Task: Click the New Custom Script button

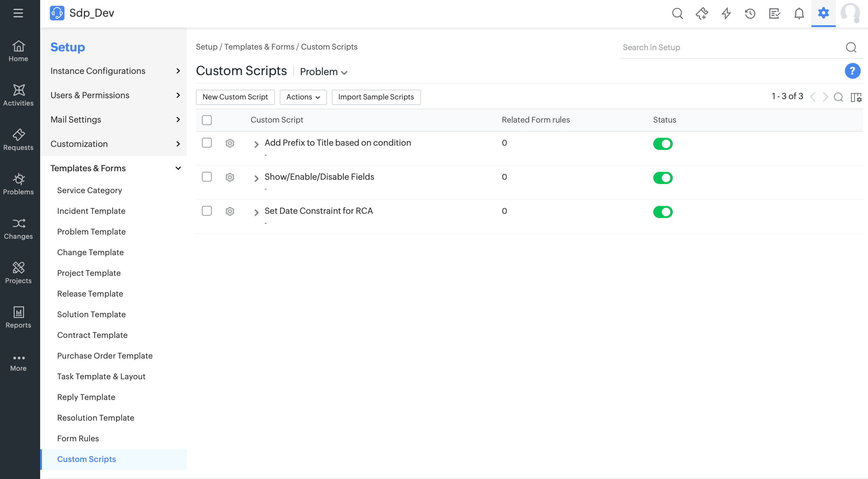Action: (x=235, y=97)
